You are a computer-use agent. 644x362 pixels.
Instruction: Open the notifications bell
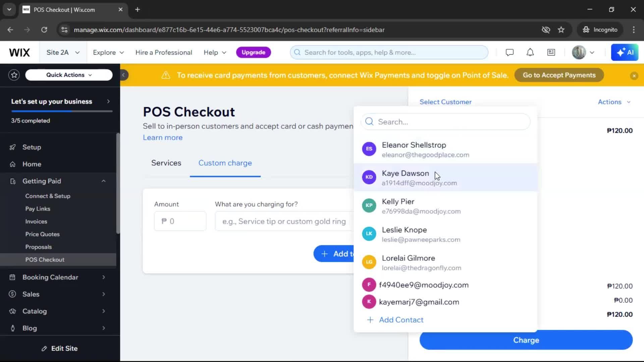click(x=530, y=53)
